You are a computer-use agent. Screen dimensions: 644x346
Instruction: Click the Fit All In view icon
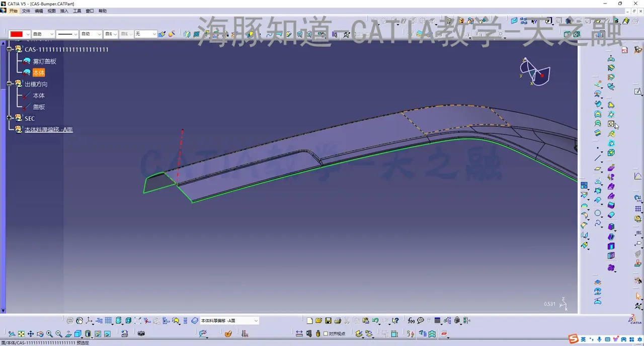[21, 334]
